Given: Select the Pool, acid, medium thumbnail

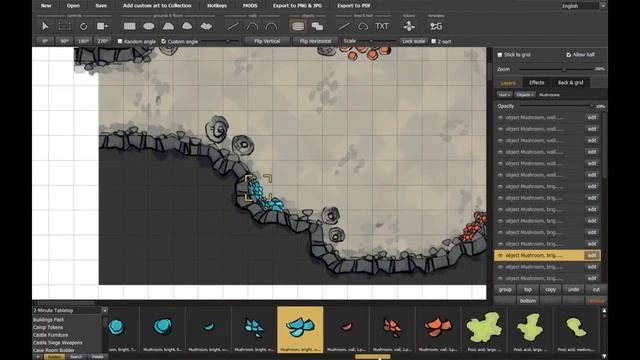Looking at the screenshot, I should point(576,329).
